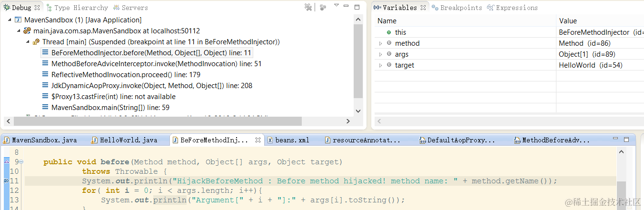This screenshot has height=210, width=644.
Task: Collapse the before method fold marker
Action: pyautogui.click(x=21, y=162)
